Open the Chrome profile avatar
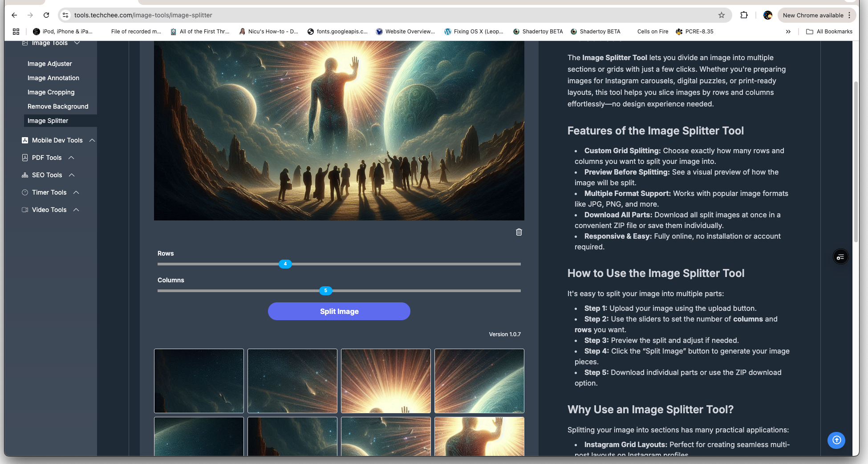 [x=767, y=15]
